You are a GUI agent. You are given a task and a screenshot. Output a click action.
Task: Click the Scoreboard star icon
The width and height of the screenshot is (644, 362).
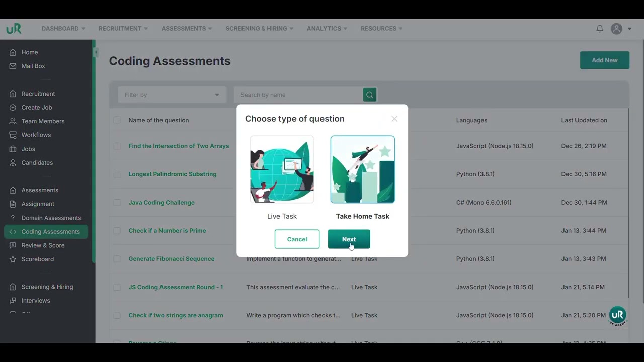[13, 259]
